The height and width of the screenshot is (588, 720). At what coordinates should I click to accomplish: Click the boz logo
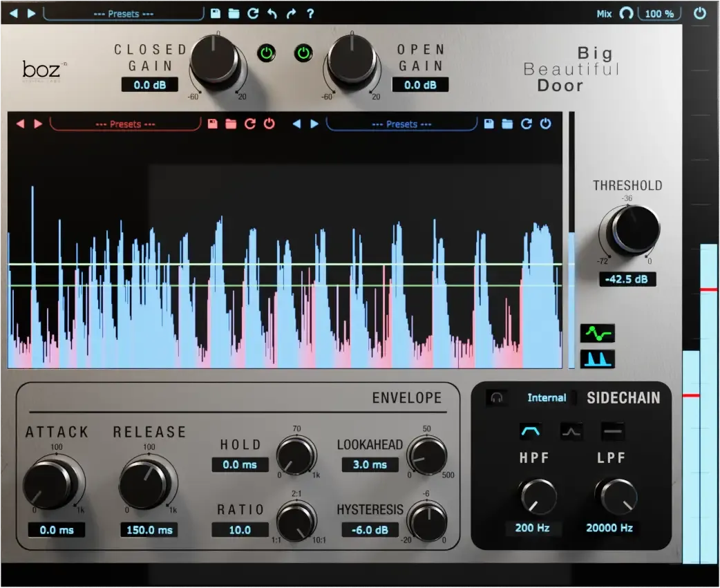(44, 70)
